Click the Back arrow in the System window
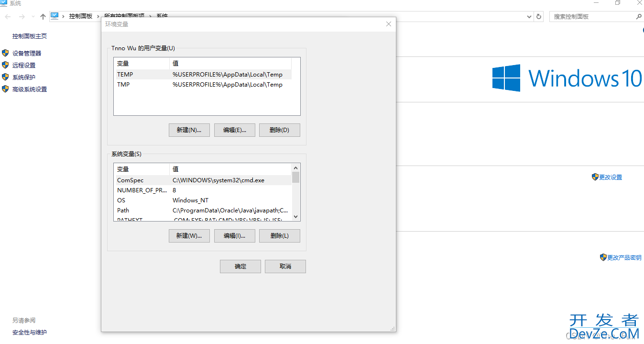 click(8, 17)
